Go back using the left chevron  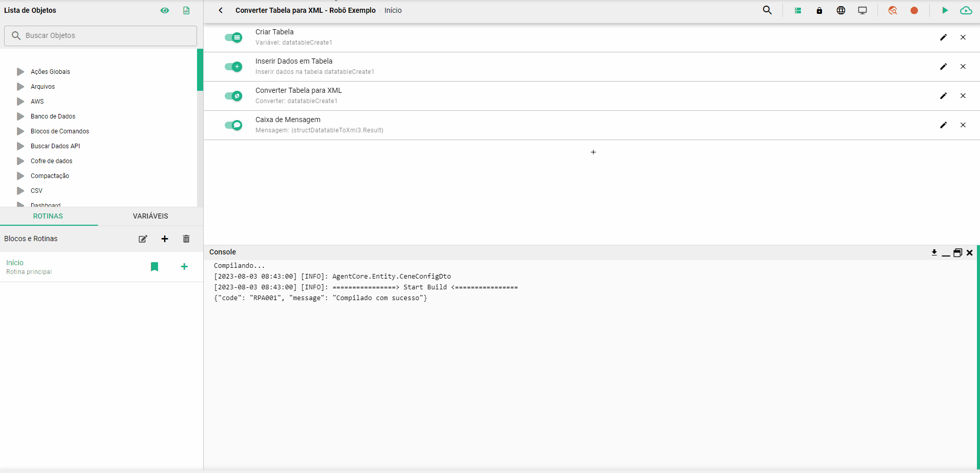221,10
